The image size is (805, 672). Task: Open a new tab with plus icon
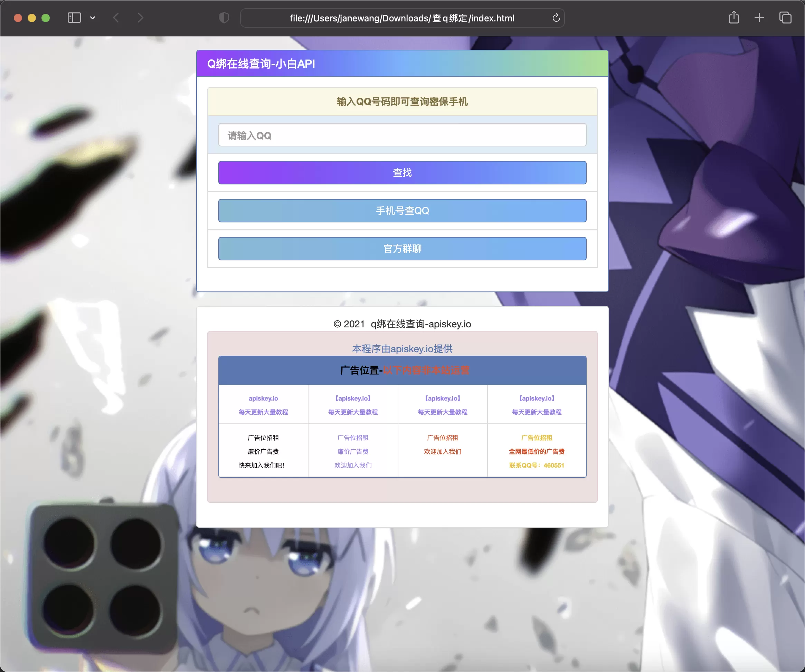point(759,18)
